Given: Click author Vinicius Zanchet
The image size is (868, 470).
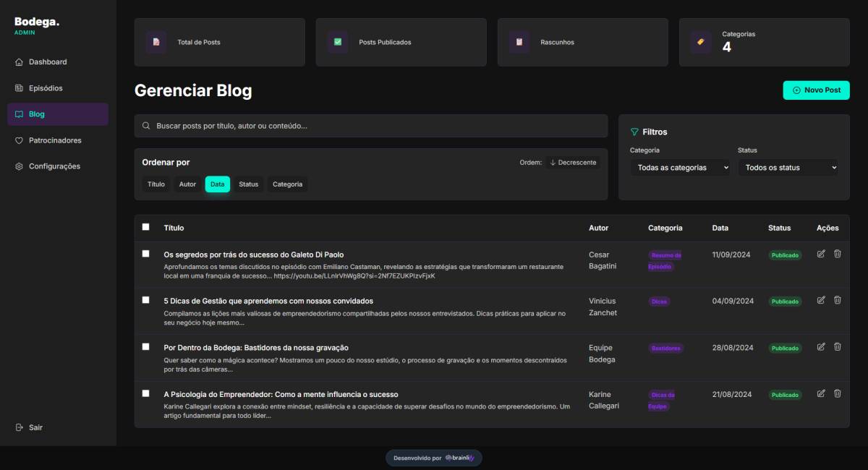Looking at the screenshot, I should (x=603, y=307).
